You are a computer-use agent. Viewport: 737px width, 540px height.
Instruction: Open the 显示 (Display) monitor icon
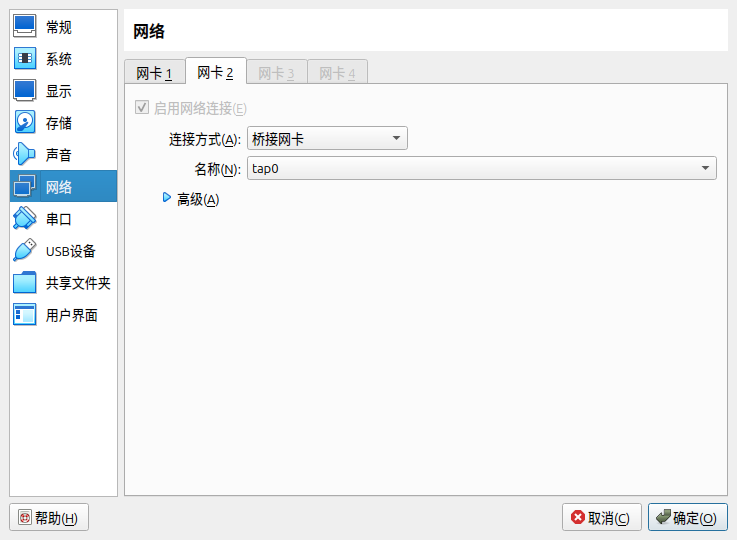pos(25,91)
